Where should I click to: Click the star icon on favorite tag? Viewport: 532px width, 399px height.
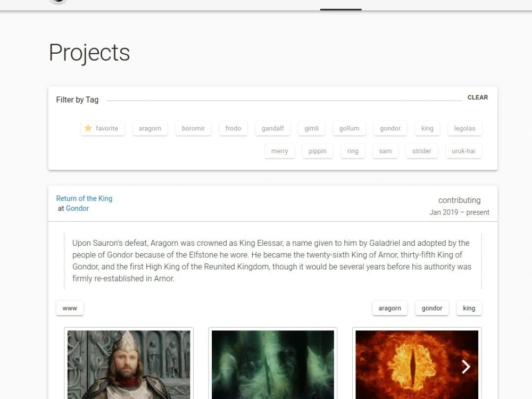pos(88,128)
